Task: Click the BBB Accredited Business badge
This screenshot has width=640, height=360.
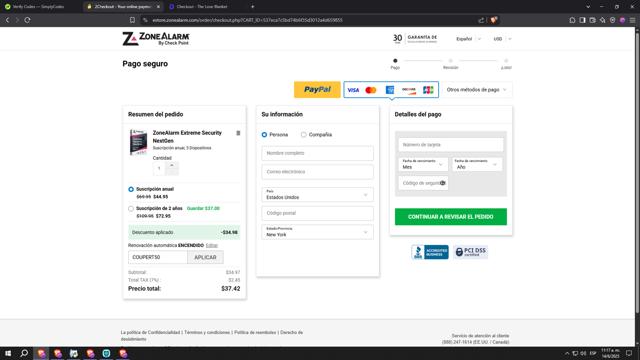Action: coord(430,252)
